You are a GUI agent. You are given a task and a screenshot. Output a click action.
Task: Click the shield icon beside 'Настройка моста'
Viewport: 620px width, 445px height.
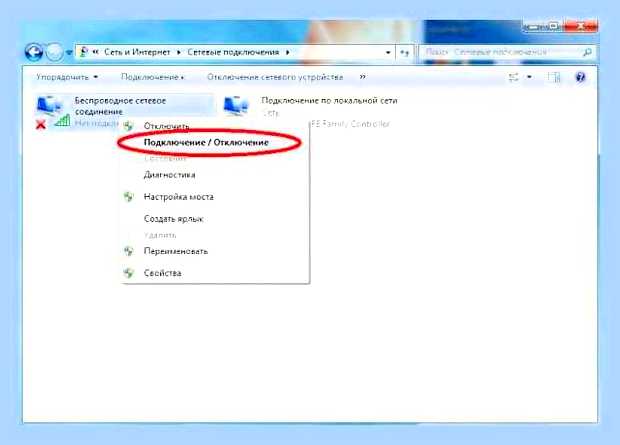pos(129,197)
